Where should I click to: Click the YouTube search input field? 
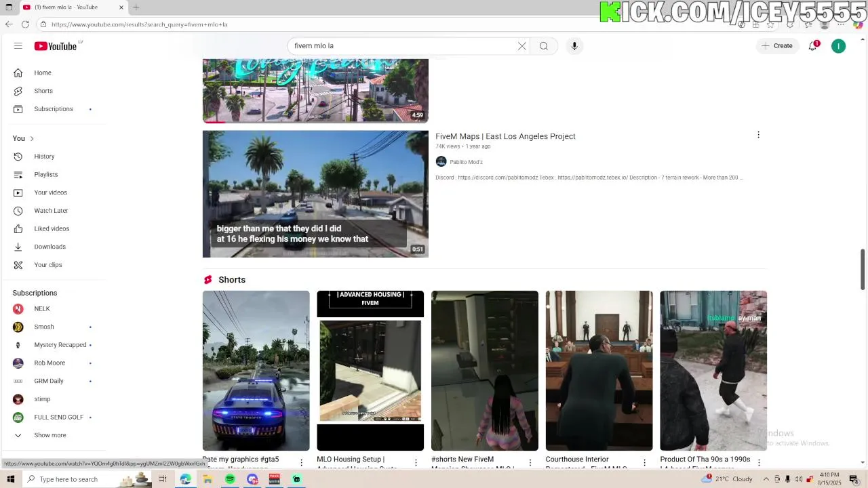(x=403, y=46)
